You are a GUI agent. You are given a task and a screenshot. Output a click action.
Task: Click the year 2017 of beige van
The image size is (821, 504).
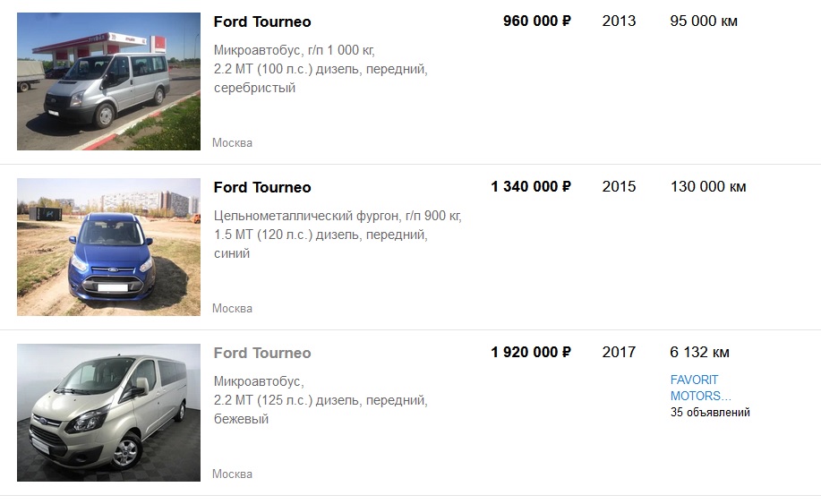click(x=619, y=352)
